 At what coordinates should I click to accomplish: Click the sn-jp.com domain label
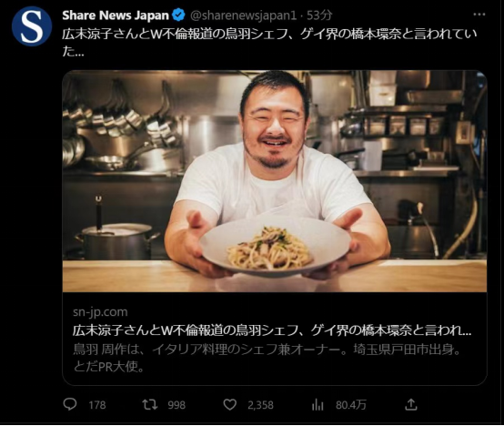click(x=100, y=312)
